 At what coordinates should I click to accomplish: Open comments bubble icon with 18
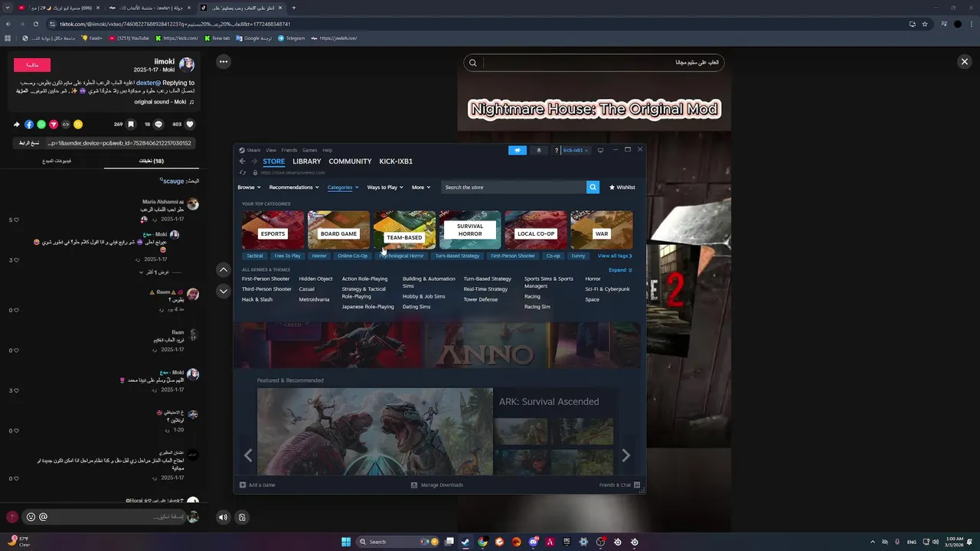pos(158,124)
